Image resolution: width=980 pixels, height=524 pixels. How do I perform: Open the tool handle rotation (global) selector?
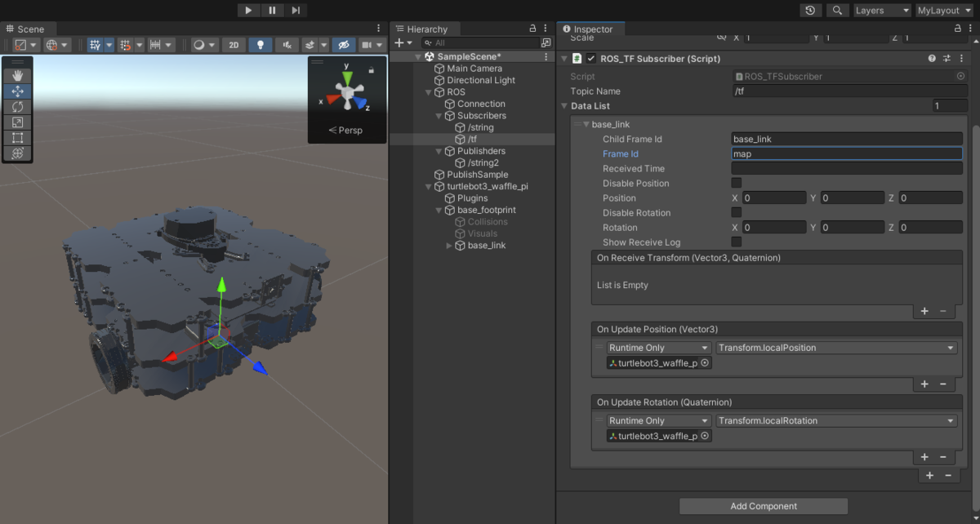point(56,45)
